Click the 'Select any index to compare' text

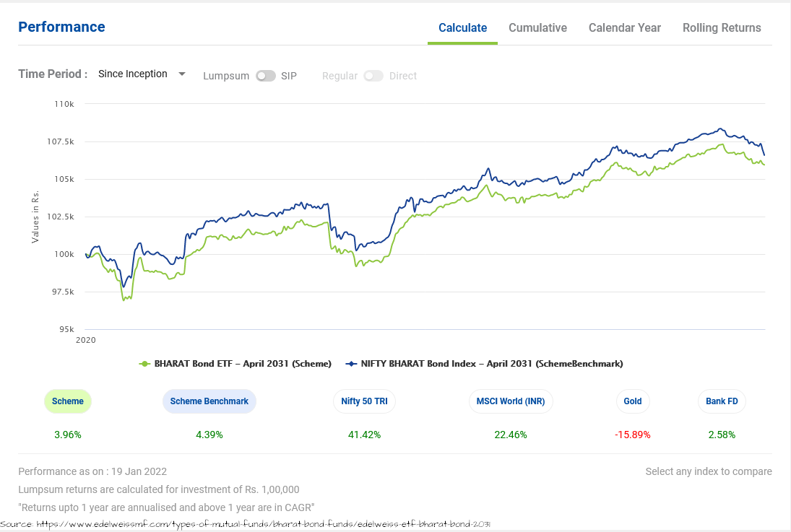tap(709, 471)
